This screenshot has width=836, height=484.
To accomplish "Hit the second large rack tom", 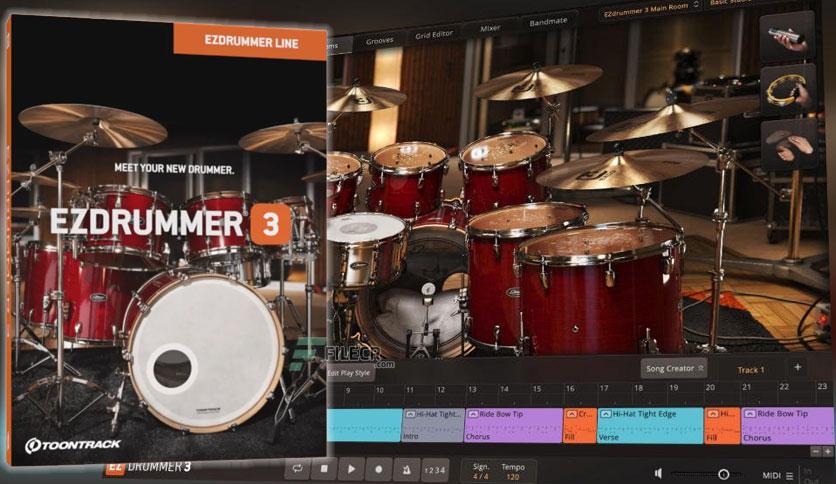I will [x=504, y=168].
